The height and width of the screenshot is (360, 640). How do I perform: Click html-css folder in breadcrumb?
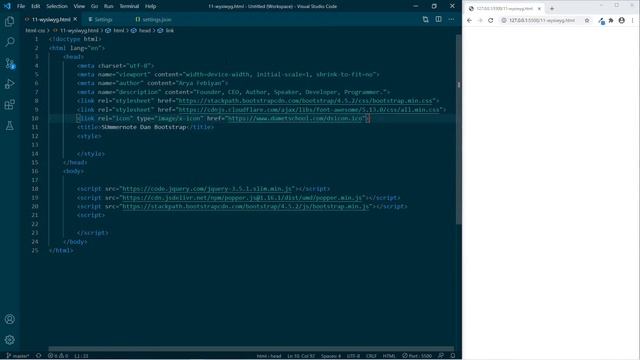(35, 31)
